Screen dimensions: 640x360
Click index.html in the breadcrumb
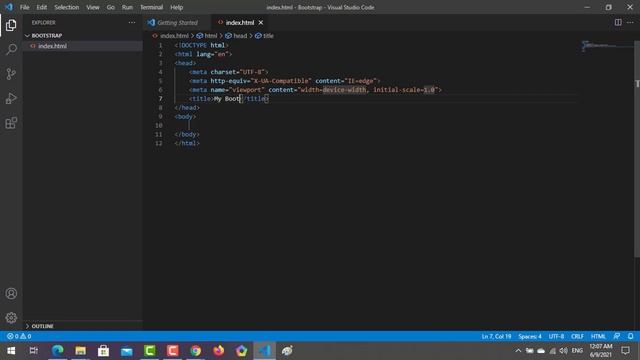174,36
